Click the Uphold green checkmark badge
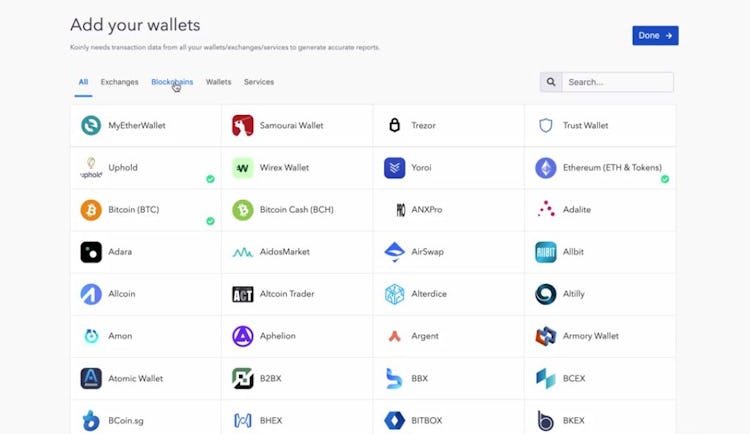 [x=210, y=179]
